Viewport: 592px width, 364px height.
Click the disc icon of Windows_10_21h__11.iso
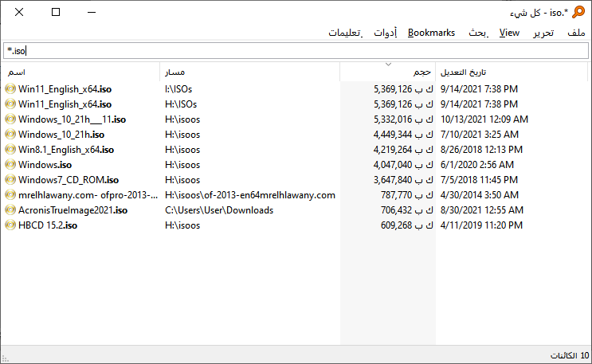10,119
